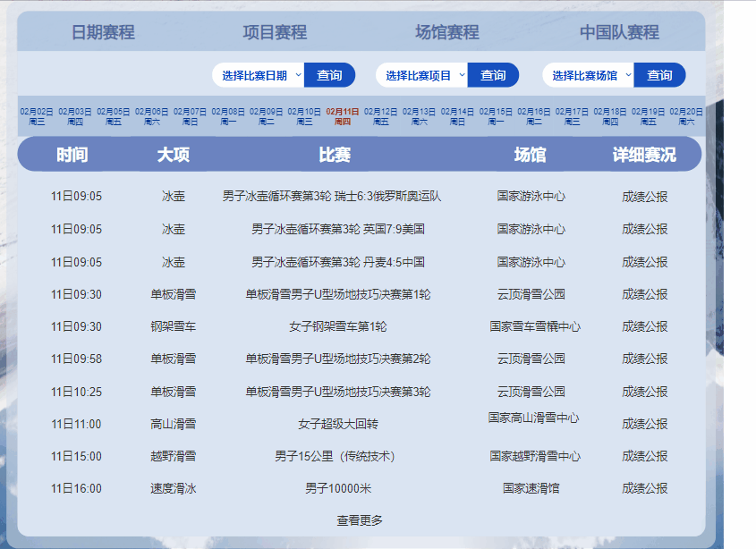Select date 02月15日 周一
The width and height of the screenshot is (756, 549).
click(x=496, y=116)
